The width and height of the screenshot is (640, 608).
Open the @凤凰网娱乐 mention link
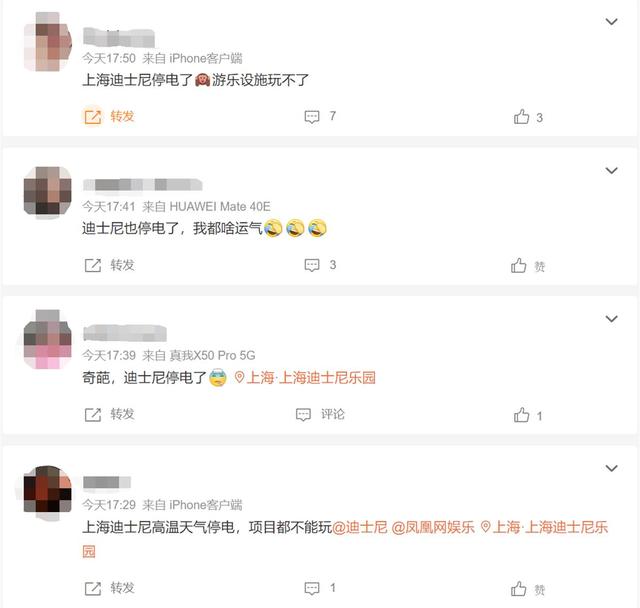433,527
